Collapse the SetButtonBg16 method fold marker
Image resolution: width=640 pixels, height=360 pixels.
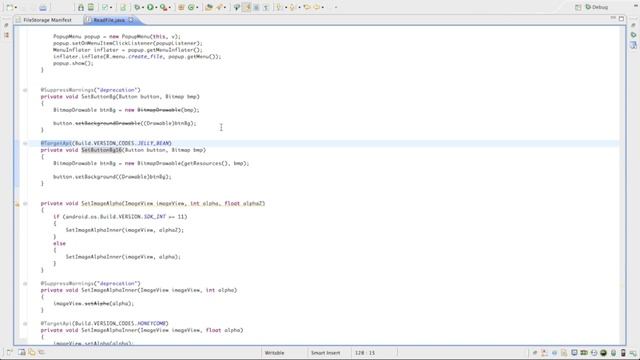pyautogui.click(x=25, y=143)
